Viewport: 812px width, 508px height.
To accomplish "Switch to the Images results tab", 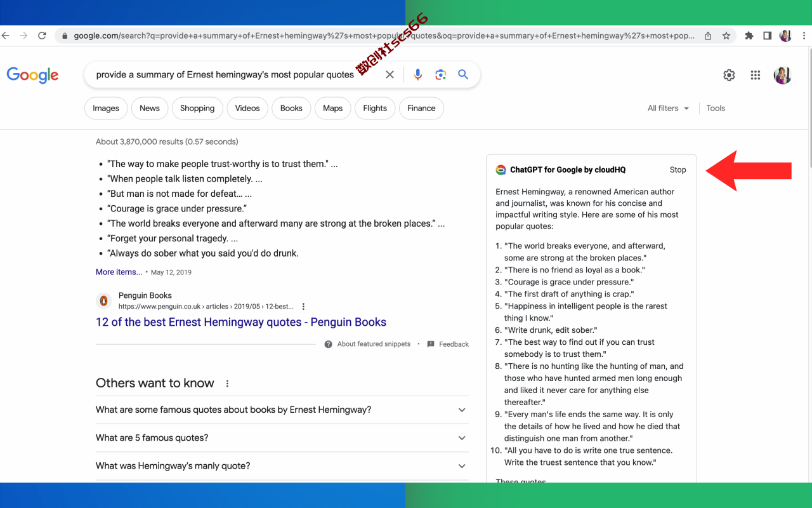I will [x=106, y=108].
